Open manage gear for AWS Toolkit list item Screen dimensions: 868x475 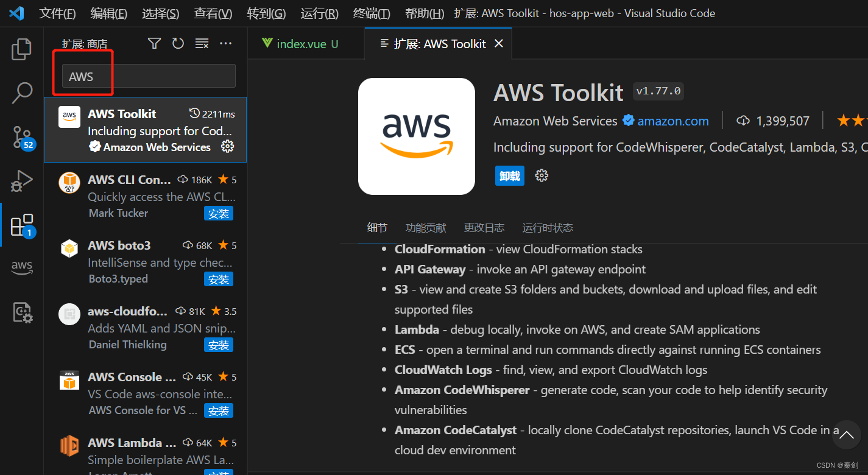227,147
